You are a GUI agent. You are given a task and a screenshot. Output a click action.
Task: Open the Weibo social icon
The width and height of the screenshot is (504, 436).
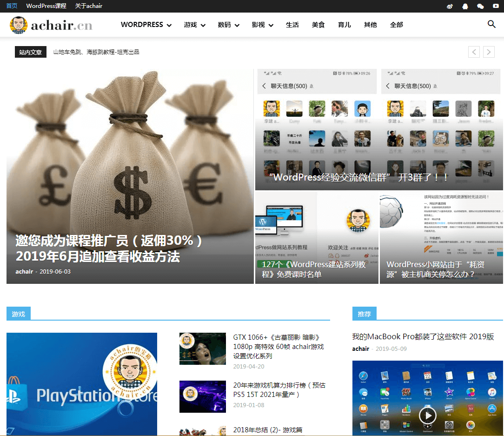(x=450, y=6)
